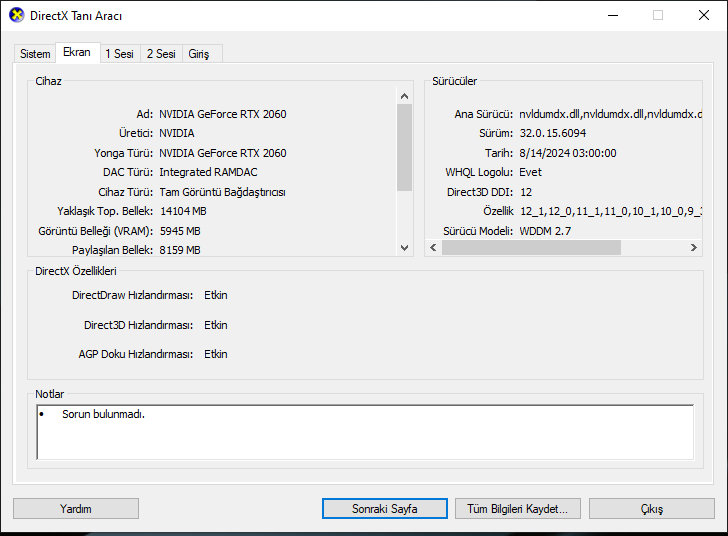Click Direct3D Hızlandırması 'Etkin' value

(216, 325)
